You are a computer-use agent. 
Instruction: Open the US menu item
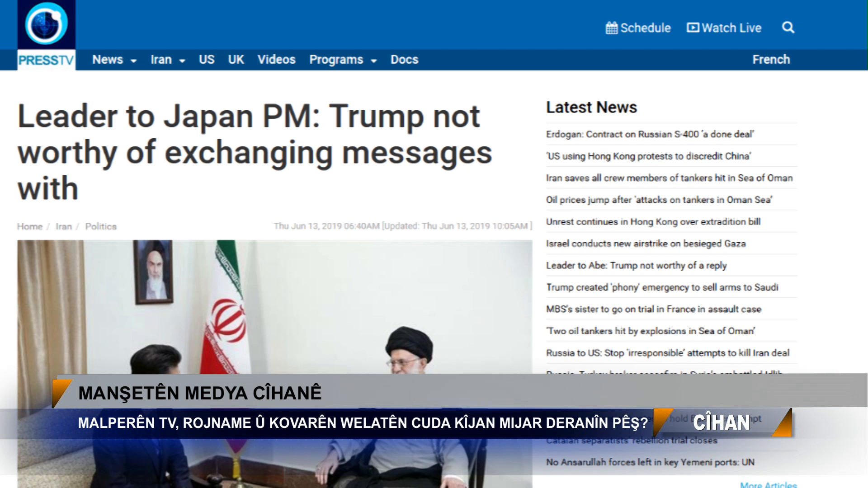tap(207, 60)
